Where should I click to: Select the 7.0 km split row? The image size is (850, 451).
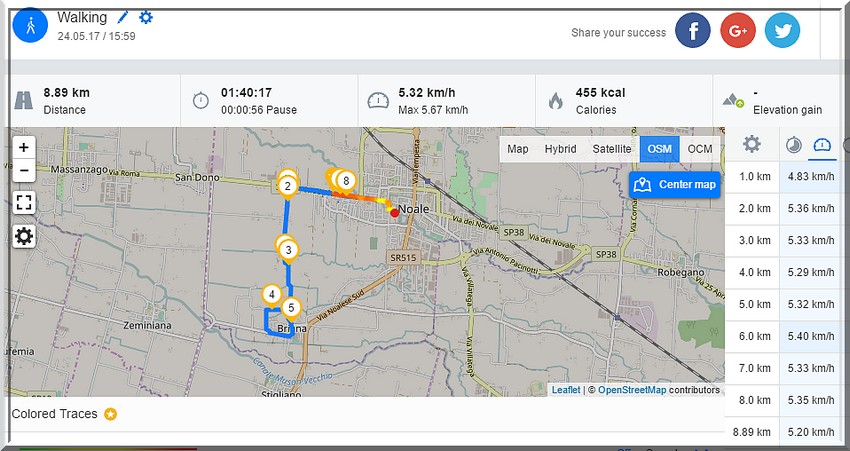[x=782, y=369]
